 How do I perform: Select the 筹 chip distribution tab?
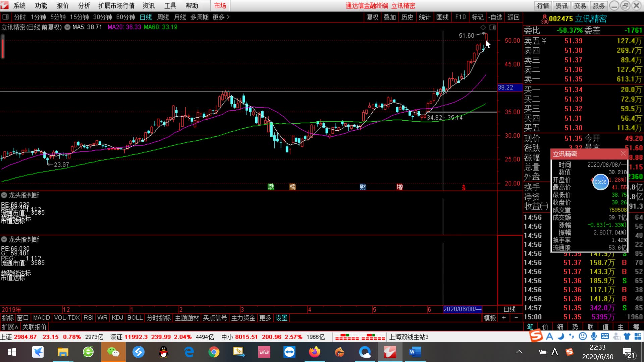coord(636,327)
